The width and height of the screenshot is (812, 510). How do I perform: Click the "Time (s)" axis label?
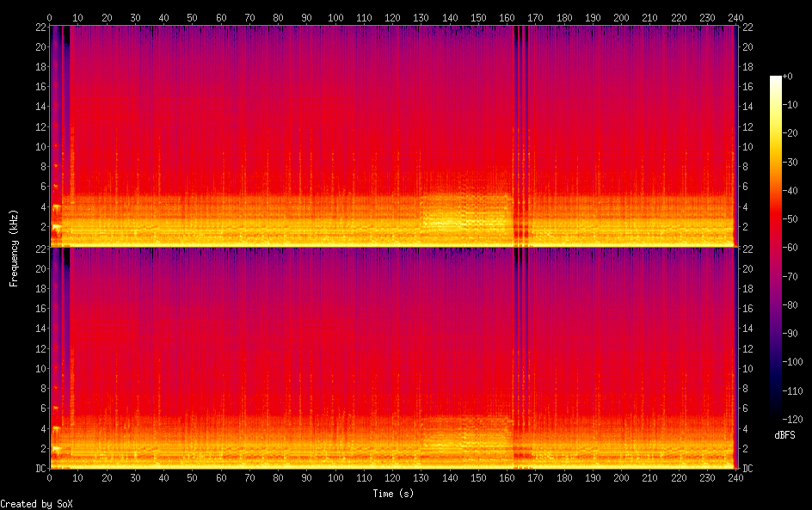coord(393,494)
